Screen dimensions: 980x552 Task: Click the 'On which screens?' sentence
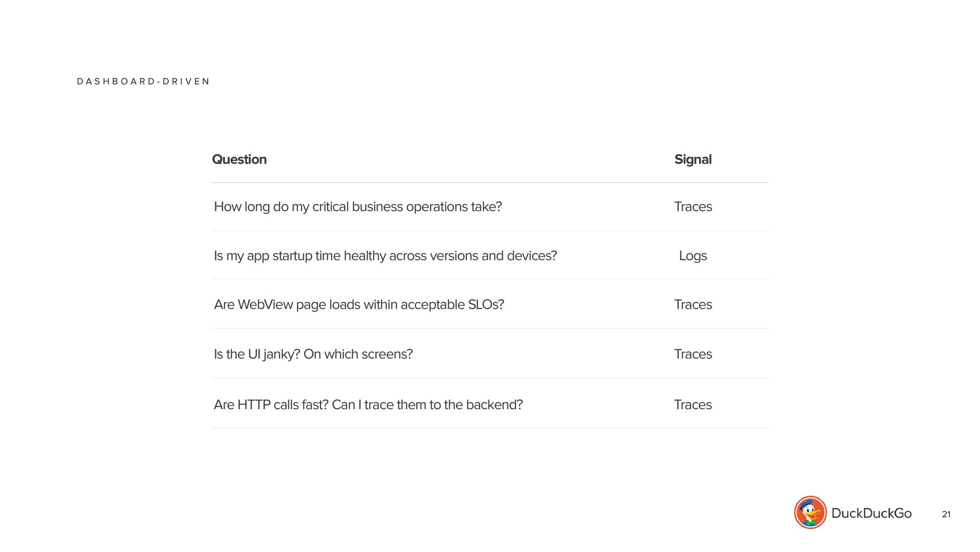[358, 354]
